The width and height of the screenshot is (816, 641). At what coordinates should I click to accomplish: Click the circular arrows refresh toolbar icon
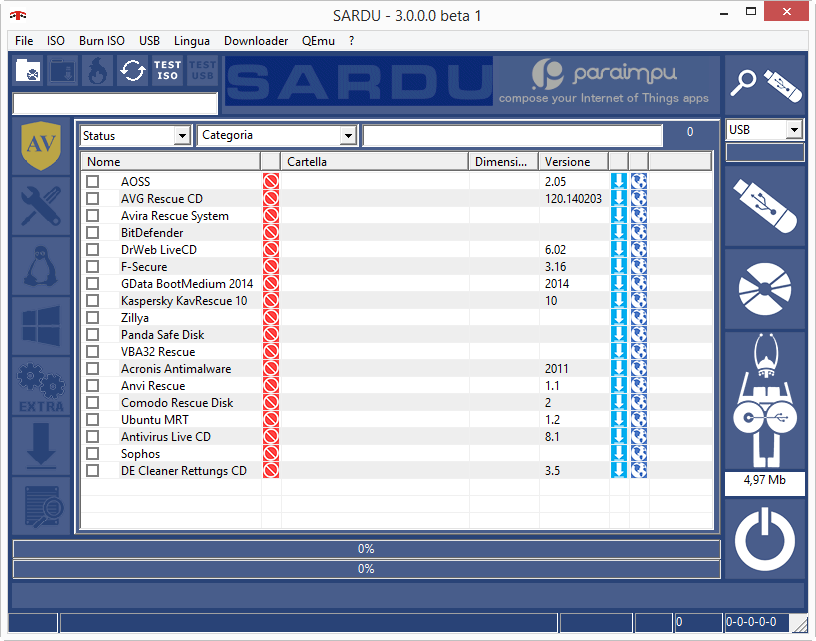click(x=132, y=70)
